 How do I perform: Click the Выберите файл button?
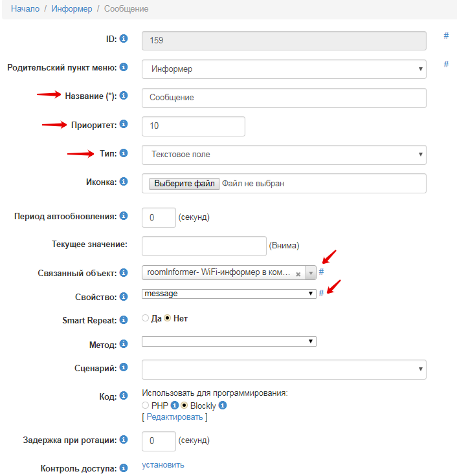coord(184,184)
